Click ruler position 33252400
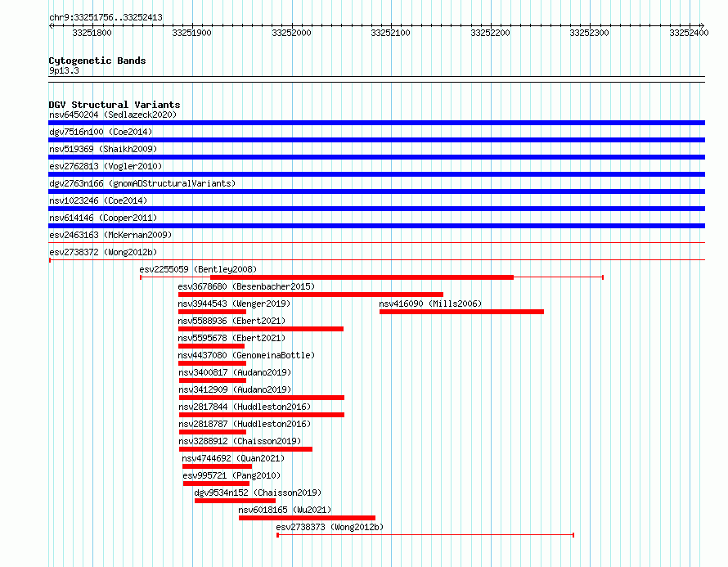The height and width of the screenshot is (567, 728). pyautogui.click(x=689, y=33)
